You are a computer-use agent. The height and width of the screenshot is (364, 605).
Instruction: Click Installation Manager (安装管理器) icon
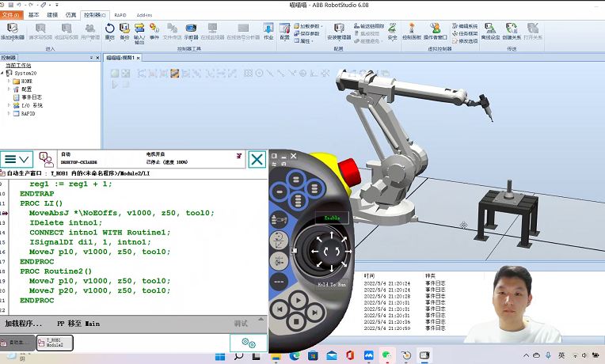[x=339, y=31]
